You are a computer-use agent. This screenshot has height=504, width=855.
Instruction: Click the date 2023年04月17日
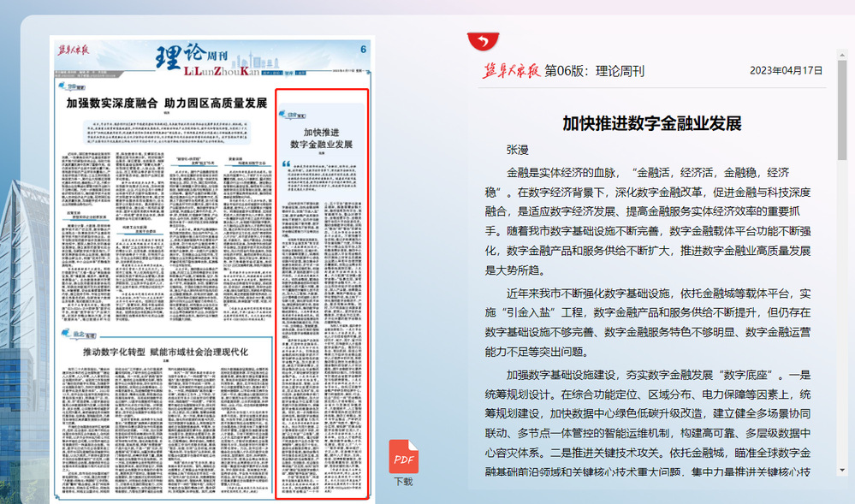tap(786, 71)
